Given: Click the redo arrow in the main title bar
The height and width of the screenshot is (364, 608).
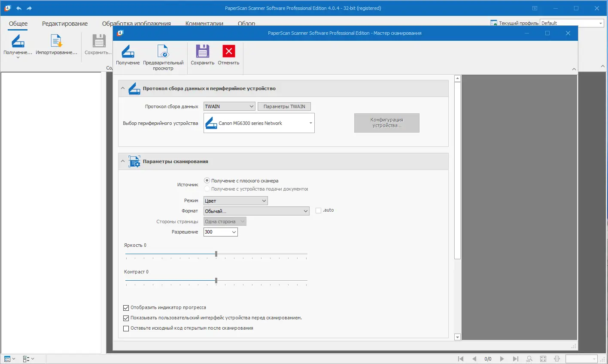Looking at the screenshot, I should coord(29,8).
